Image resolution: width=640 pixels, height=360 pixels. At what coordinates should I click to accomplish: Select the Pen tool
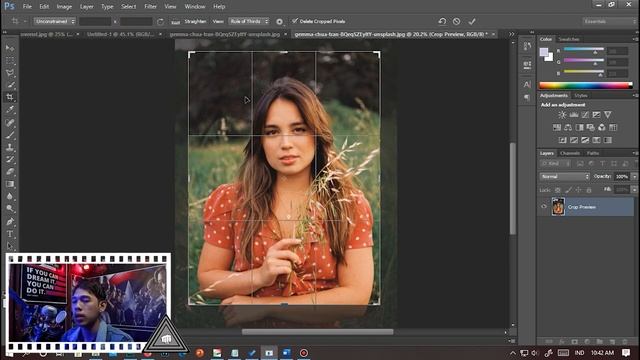click(10, 222)
